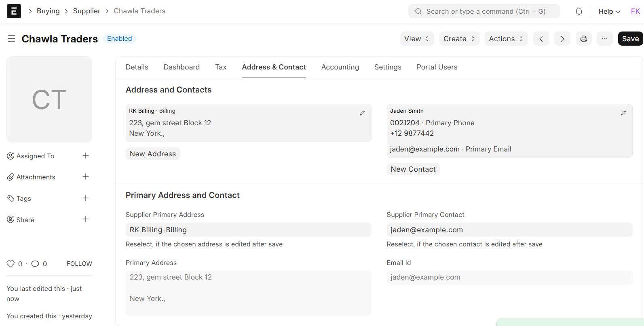The image size is (644, 326).
Task: Go to next supplier record arrow
Action: pyautogui.click(x=562, y=39)
